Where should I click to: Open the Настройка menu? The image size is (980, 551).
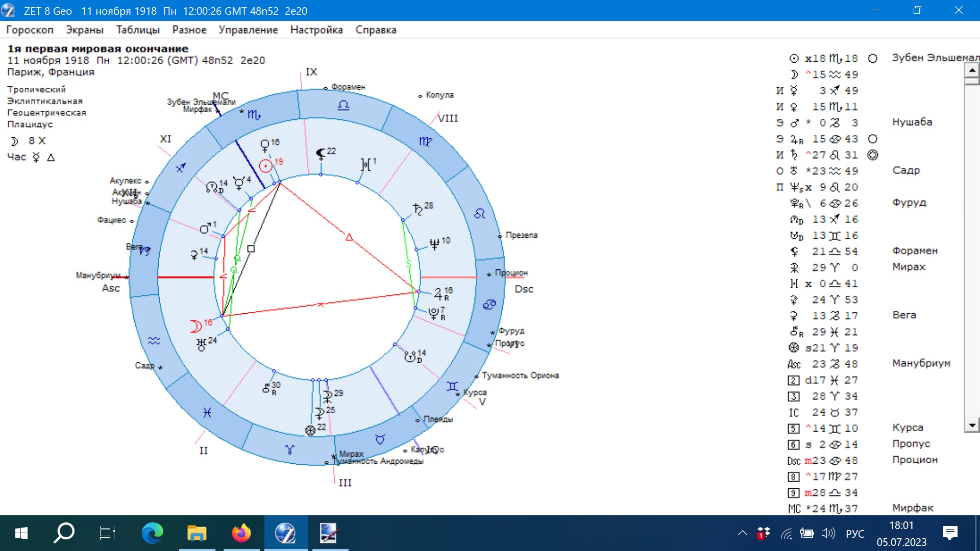[x=316, y=30]
